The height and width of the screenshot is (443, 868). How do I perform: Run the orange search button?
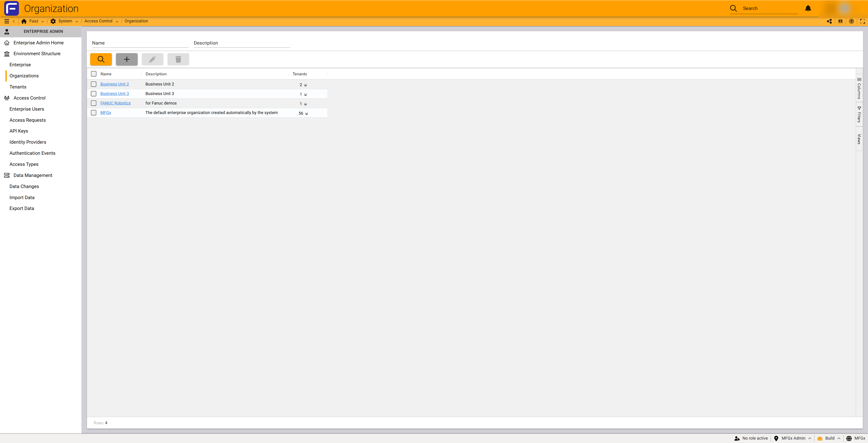click(101, 59)
